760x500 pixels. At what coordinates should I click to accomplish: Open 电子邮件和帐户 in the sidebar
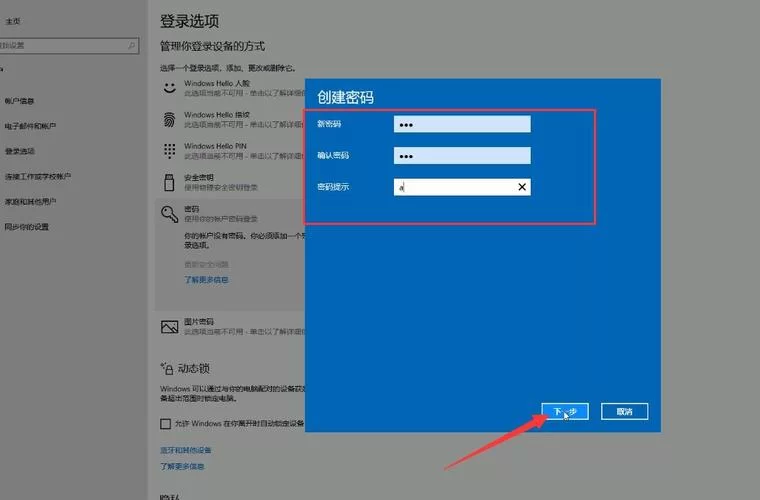30,126
